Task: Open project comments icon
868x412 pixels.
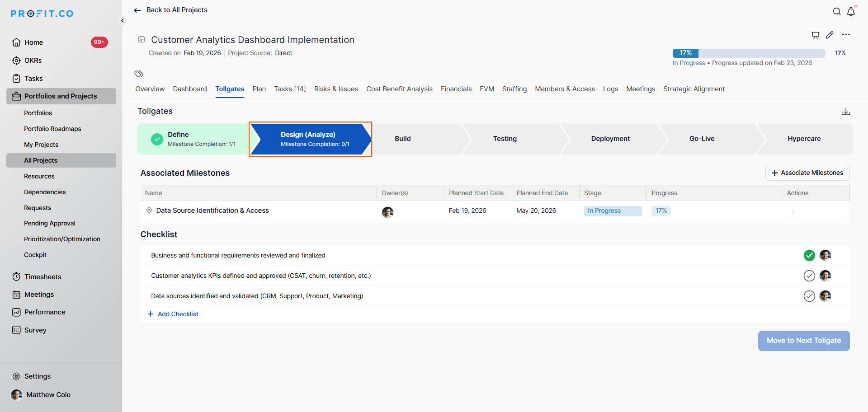Action: [816, 35]
